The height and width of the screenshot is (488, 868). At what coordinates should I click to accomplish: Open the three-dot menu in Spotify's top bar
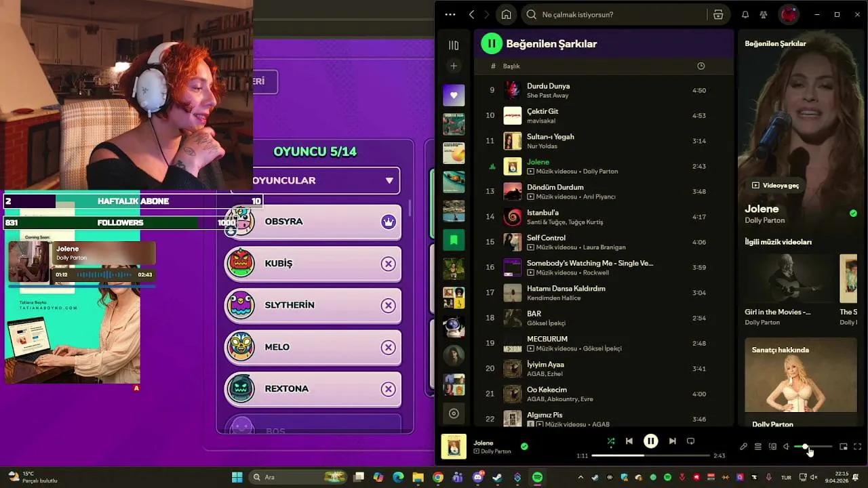(450, 14)
